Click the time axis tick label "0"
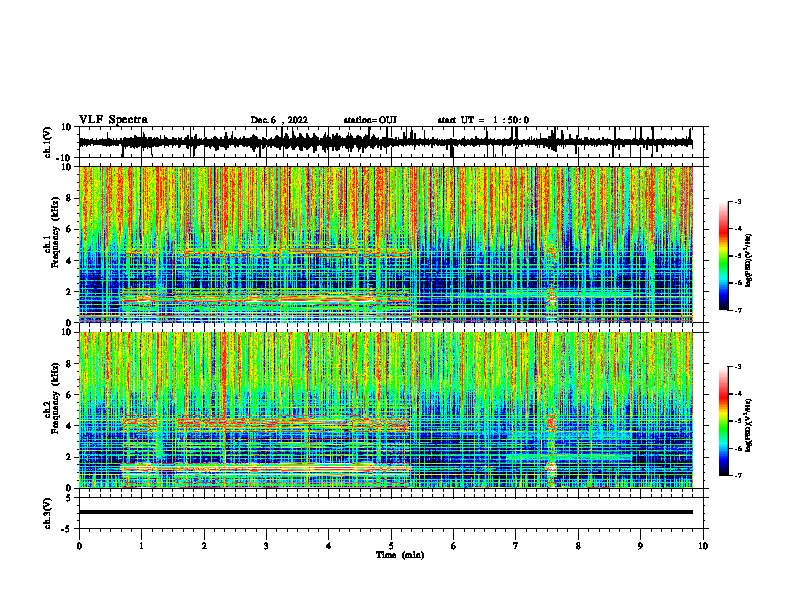Viewport: 792px width, 612px height. (79, 546)
